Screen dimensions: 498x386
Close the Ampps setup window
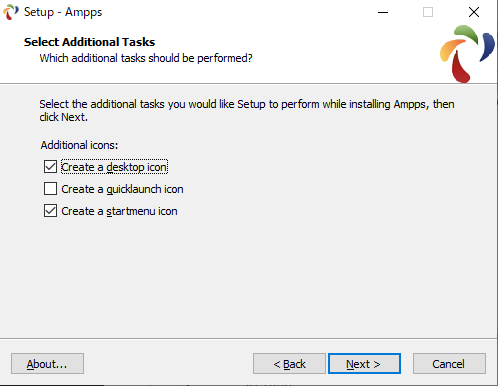[x=474, y=12]
